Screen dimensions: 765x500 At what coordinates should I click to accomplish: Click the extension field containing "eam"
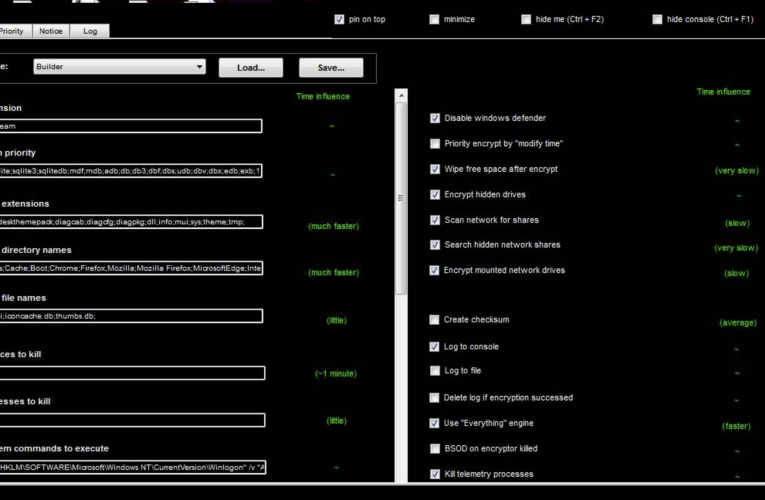[131, 126]
